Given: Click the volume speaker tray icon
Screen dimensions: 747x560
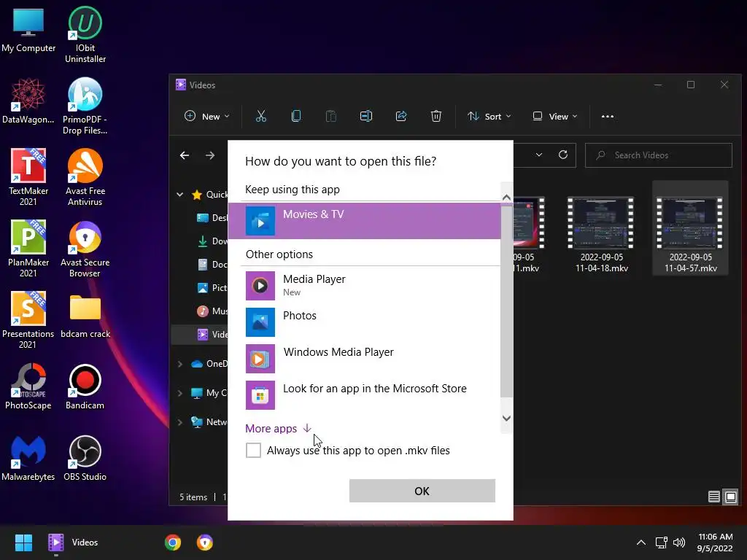Looking at the screenshot, I should [679, 542].
